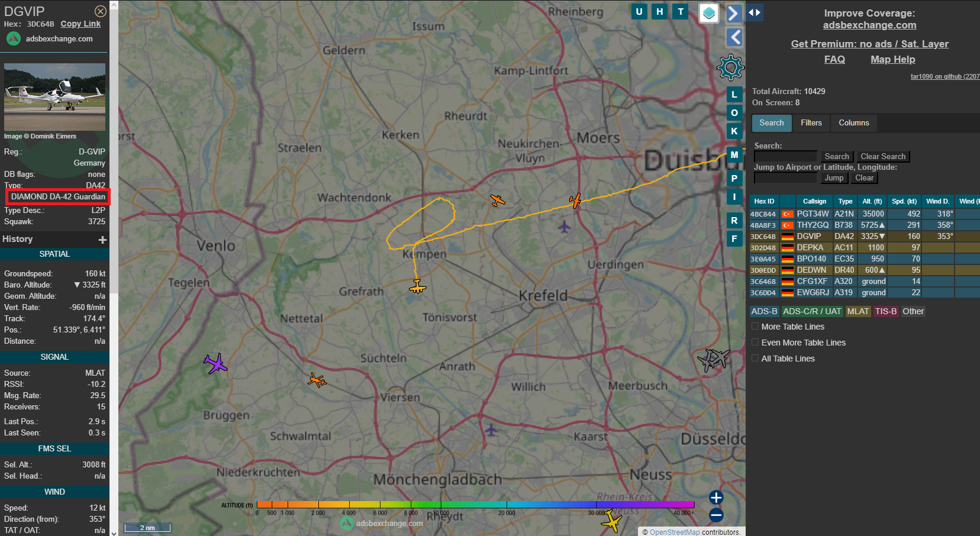Click the TIS-B source legend swatch
Viewport: 980px width, 536px height.
coord(886,311)
